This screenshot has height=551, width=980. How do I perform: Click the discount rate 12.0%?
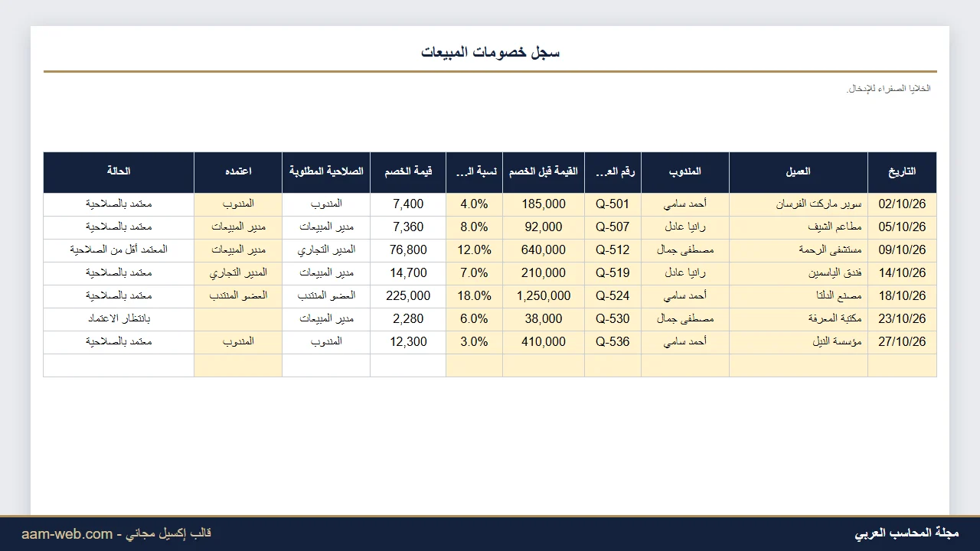474,250
